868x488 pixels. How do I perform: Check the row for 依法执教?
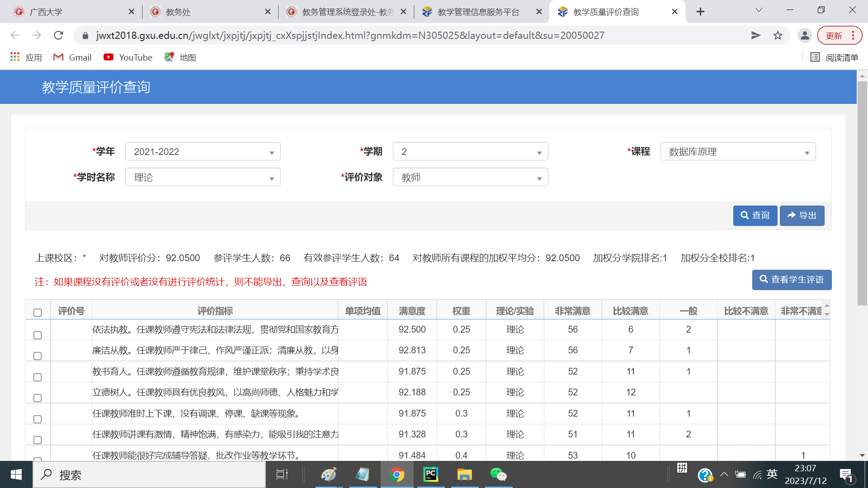(x=38, y=335)
